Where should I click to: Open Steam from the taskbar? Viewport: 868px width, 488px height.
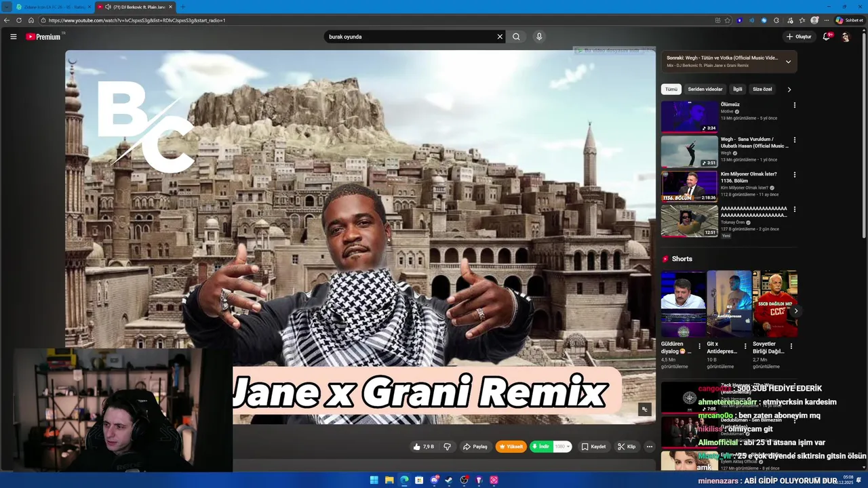(x=449, y=480)
